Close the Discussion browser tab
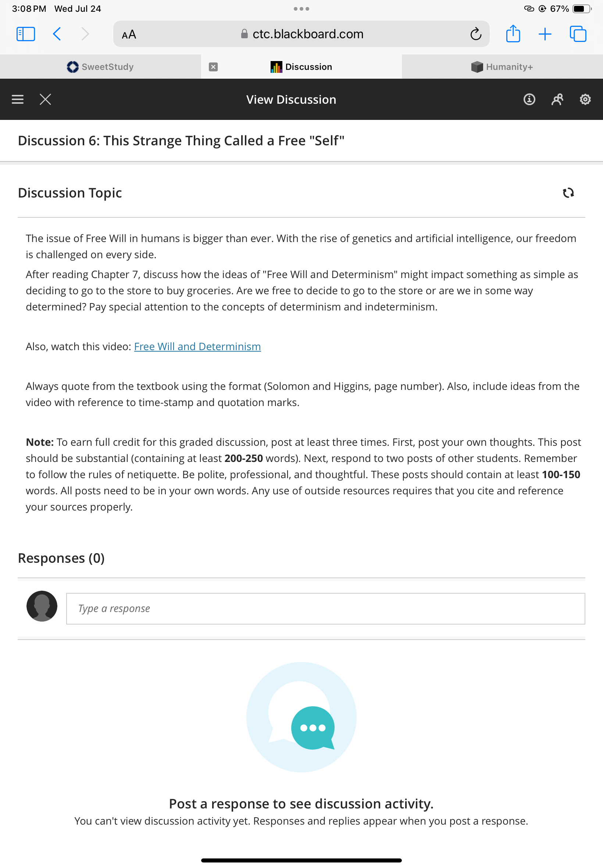Screen dimensions: 603x868 213,67
